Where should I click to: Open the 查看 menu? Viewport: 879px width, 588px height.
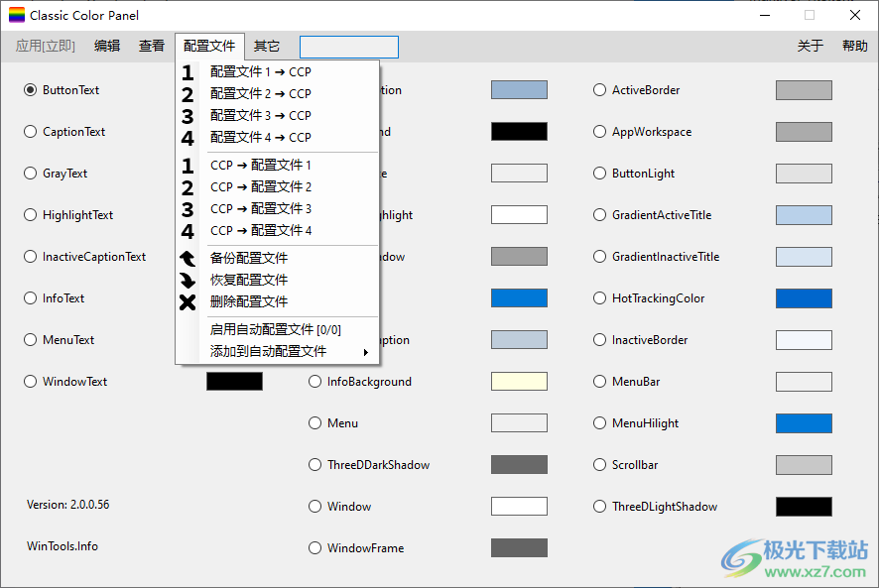[152, 47]
